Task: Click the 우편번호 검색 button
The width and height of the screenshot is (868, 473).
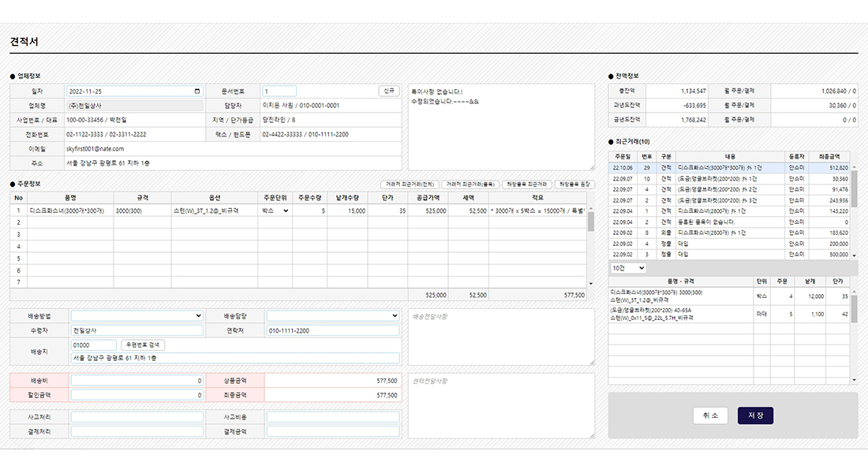Action: pyautogui.click(x=143, y=345)
